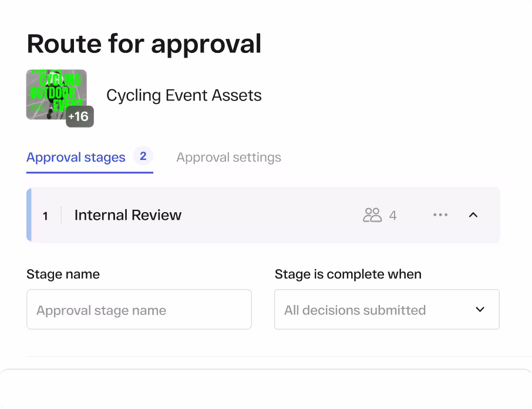Click the +16 additional assets badge
Screen dimensions: 532x409
79,116
